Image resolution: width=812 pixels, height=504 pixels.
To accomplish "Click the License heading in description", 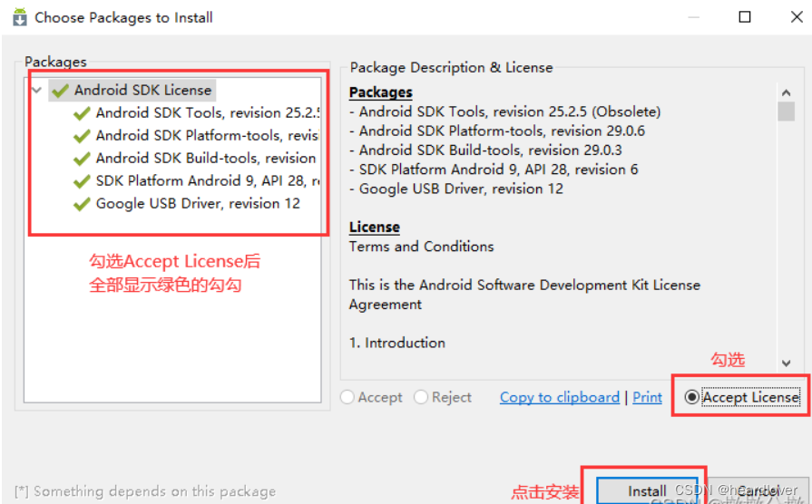I will tap(375, 227).
